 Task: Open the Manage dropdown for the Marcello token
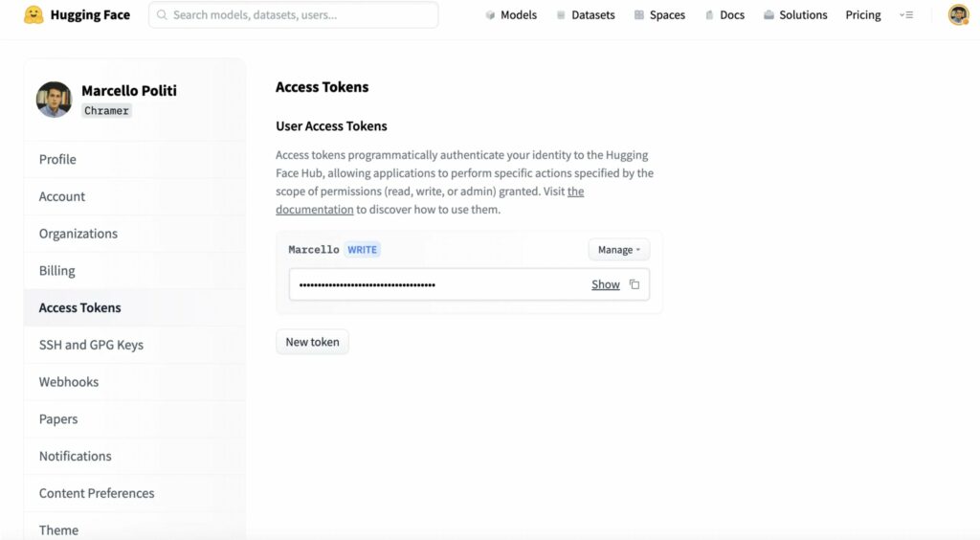click(618, 250)
